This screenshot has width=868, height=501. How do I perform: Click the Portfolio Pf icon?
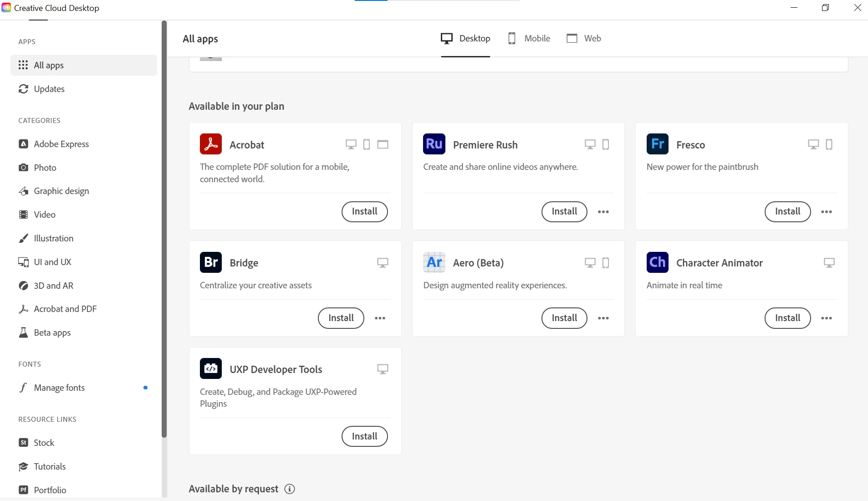coord(23,490)
